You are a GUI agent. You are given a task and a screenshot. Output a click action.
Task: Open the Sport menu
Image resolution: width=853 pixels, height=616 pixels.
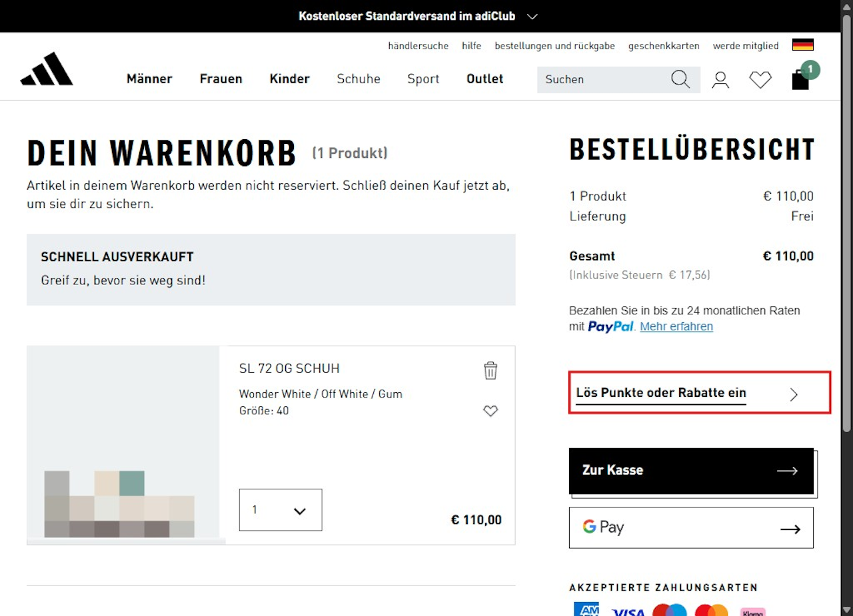pos(424,79)
